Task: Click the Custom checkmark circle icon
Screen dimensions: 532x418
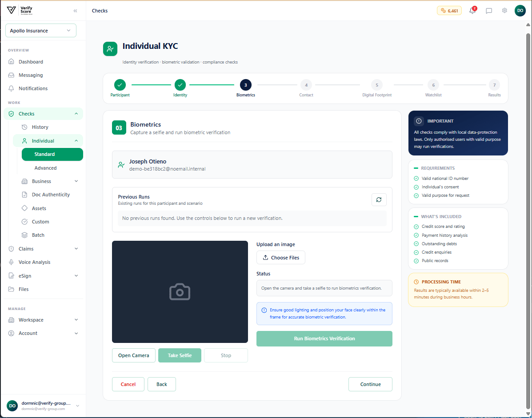Action: [x=24, y=222]
